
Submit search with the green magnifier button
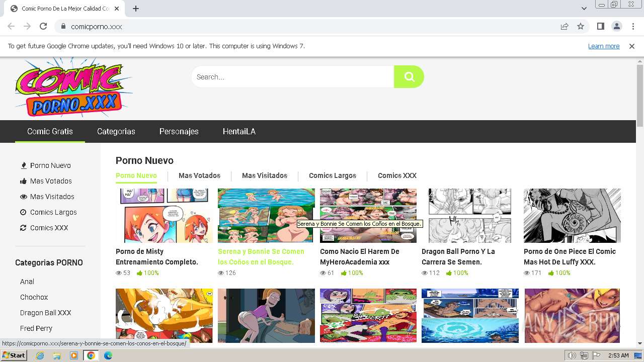point(409,77)
